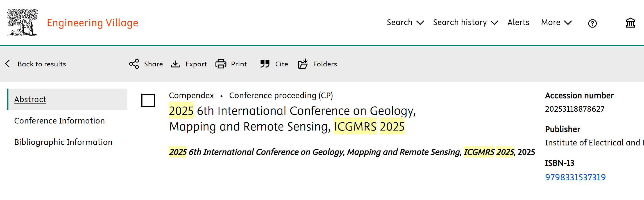
Task: Click the Print printer icon
Action: point(221,64)
